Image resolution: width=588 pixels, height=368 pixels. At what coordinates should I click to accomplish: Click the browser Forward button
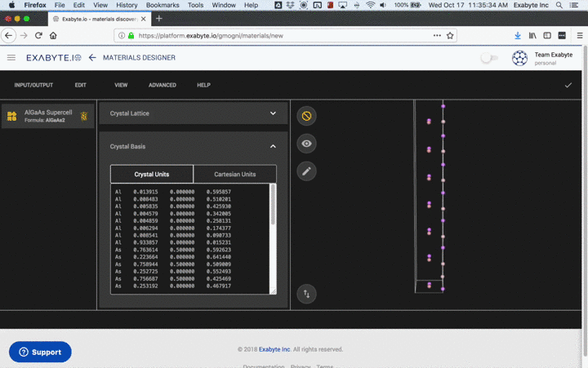[24, 36]
